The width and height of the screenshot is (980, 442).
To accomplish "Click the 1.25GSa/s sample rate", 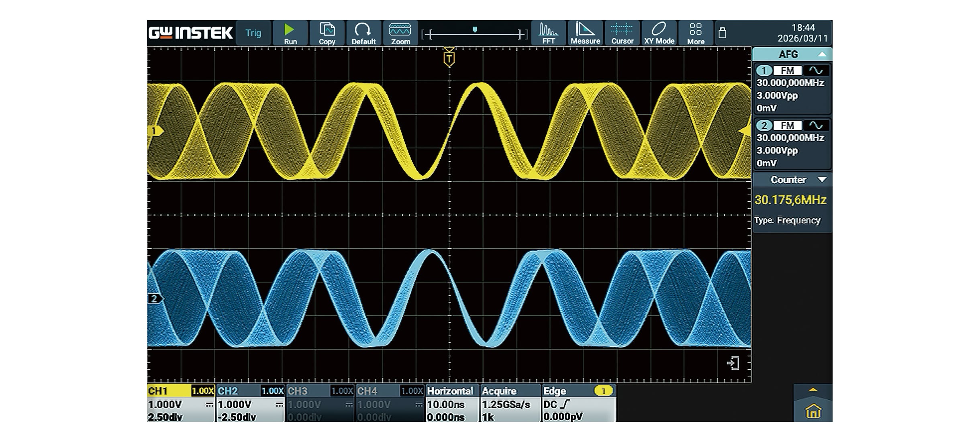I will 506,405.
